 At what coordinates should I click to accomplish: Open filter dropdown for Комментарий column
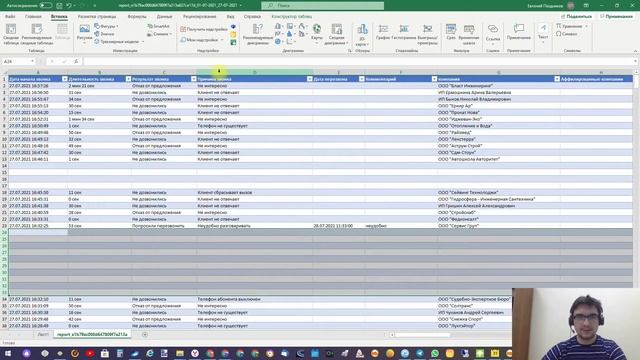tap(434, 79)
